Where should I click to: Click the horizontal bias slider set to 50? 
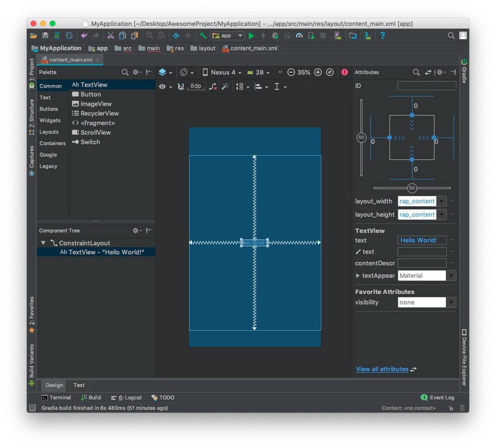pyautogui.click(x=412, y=188)
